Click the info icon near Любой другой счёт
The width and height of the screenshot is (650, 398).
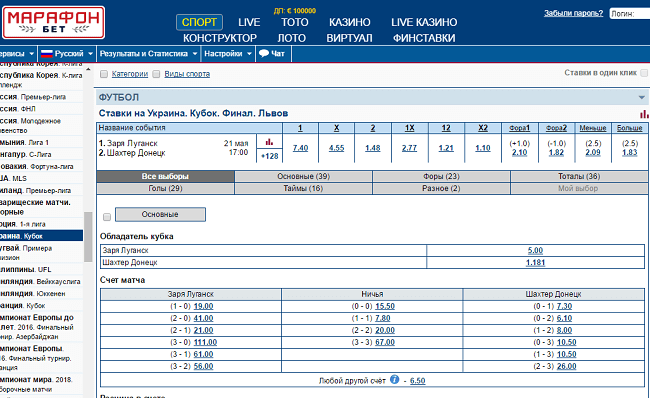coord(395,380)
